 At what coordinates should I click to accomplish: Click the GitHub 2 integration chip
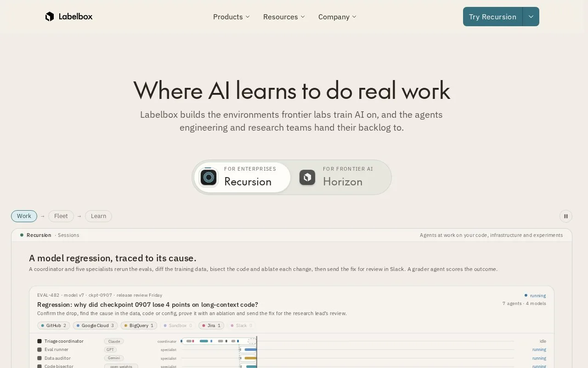point(54,326)
